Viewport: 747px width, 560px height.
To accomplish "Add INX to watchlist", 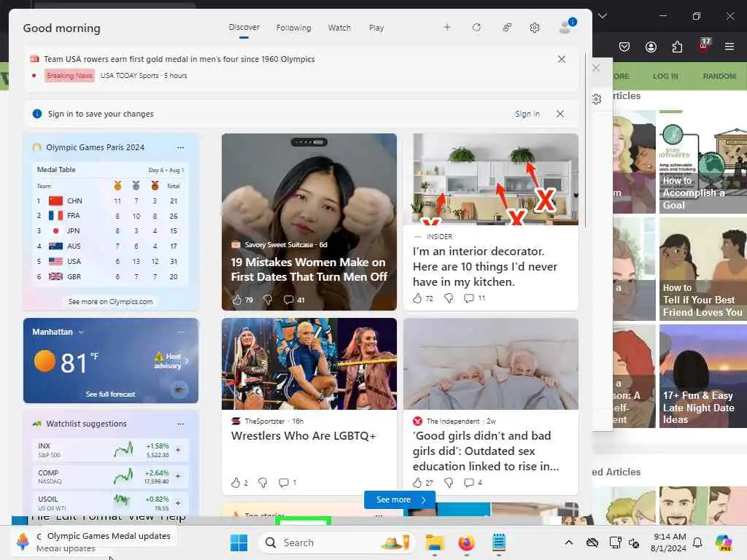I will [178, 449].
